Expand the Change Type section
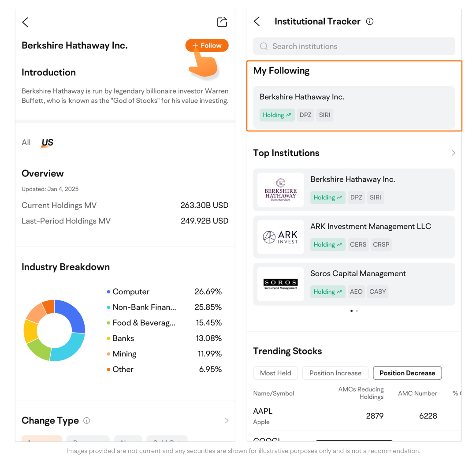The image size is (476, 464). click(227, 420)
